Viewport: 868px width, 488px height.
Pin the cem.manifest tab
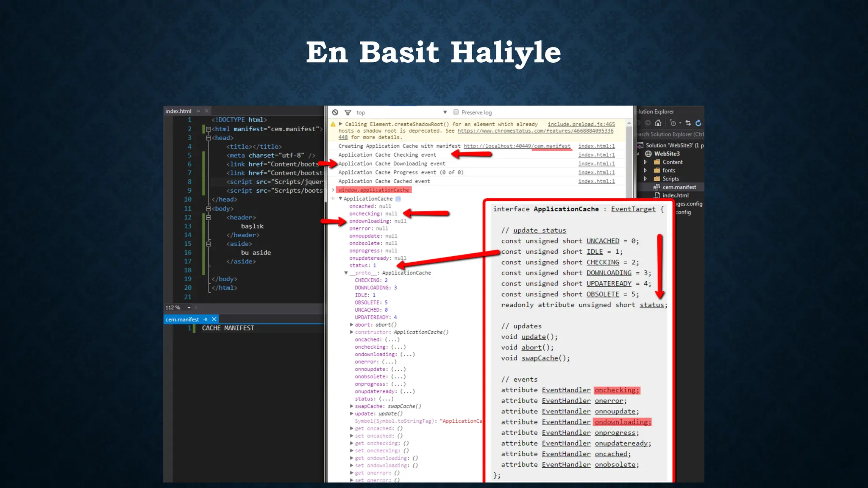pyautogui.click(x=206, y=319)
